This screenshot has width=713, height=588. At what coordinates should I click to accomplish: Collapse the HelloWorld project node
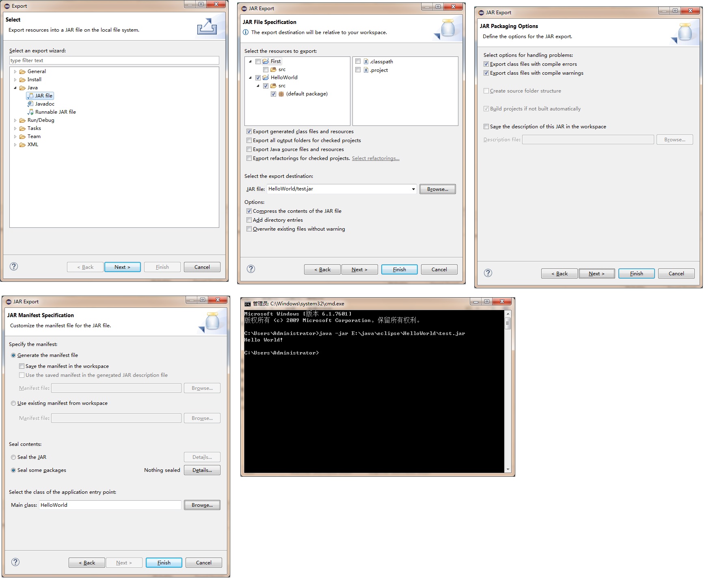tap(250, 78)
